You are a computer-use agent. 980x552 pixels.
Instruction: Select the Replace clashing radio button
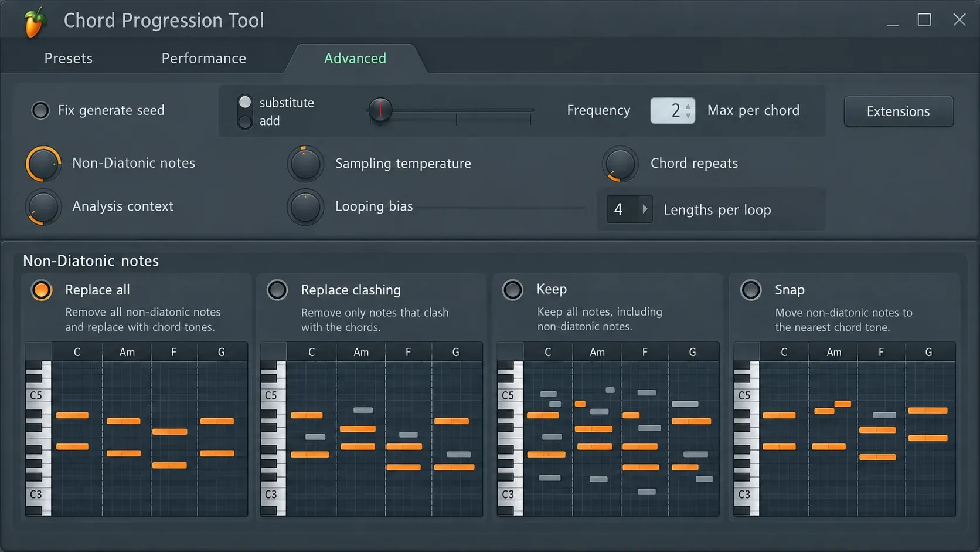click(x=277, y=290)
